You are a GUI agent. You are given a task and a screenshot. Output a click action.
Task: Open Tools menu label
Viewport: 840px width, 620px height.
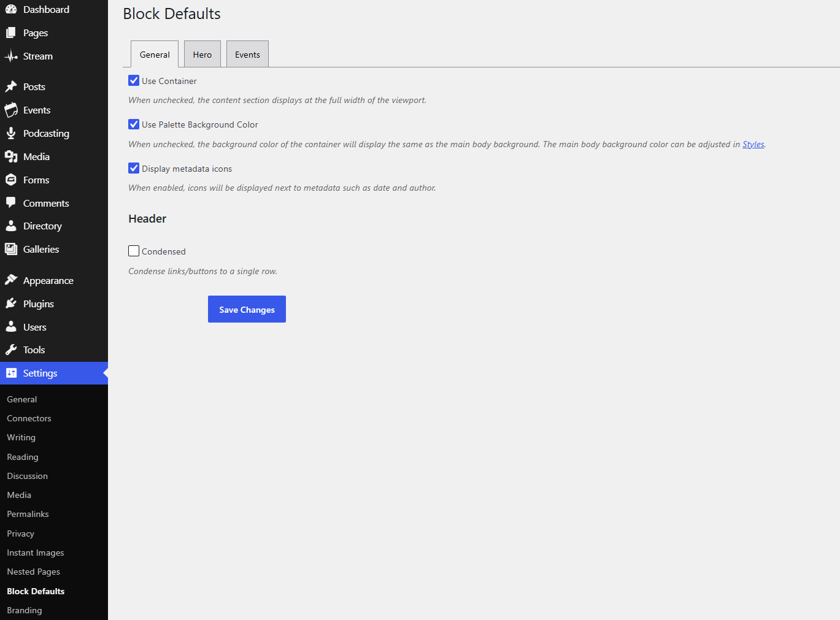34,350
